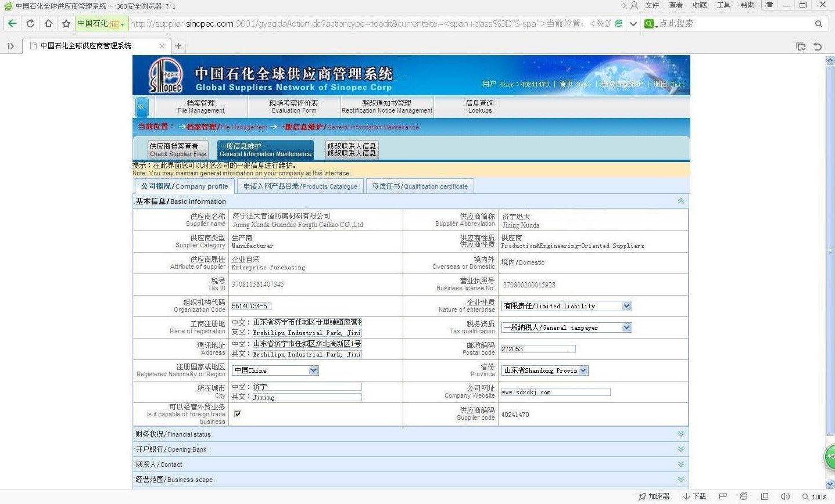Open the address bar history dropdown arrow
This screenshot has height=504, width=835.
coord(633,24)
